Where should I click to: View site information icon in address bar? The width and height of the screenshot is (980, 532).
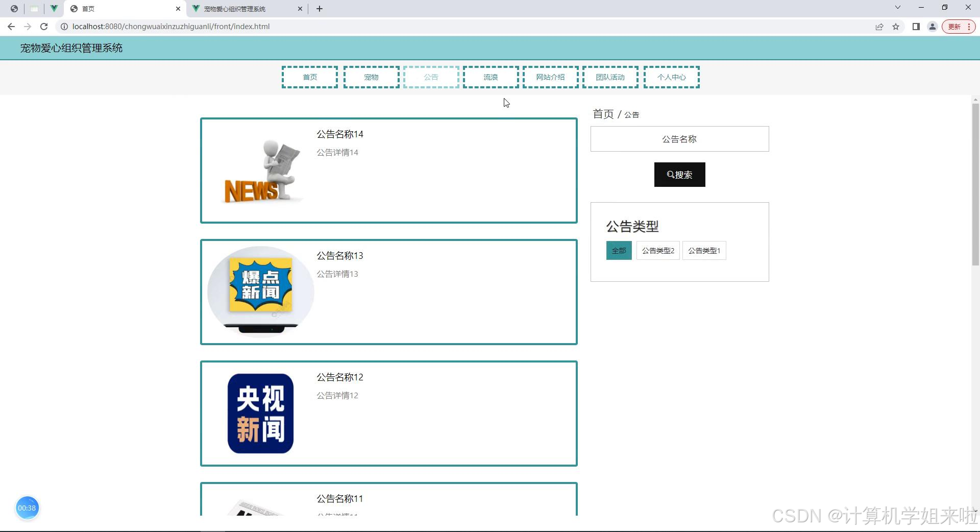click(x=64, y=27)
